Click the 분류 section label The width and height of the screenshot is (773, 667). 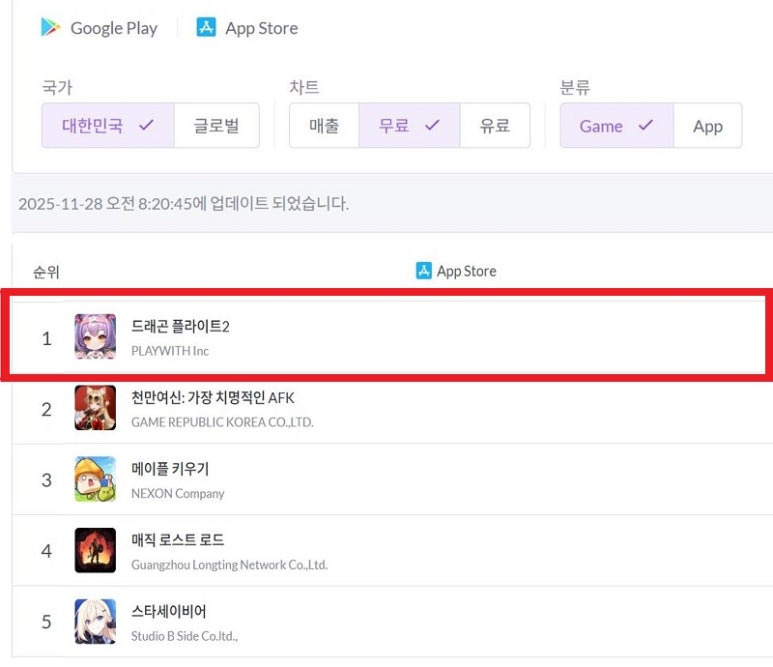pyautogui.click(x=575, y=87)
